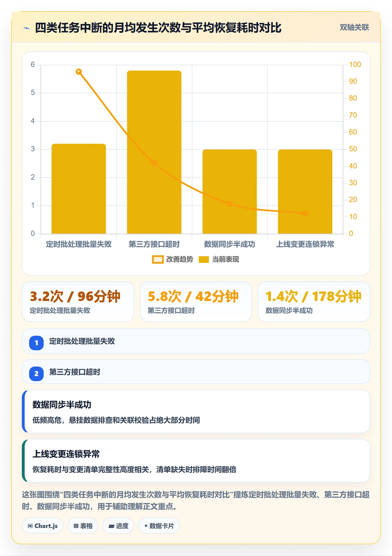Select the 表格 tag

[83, 526]
